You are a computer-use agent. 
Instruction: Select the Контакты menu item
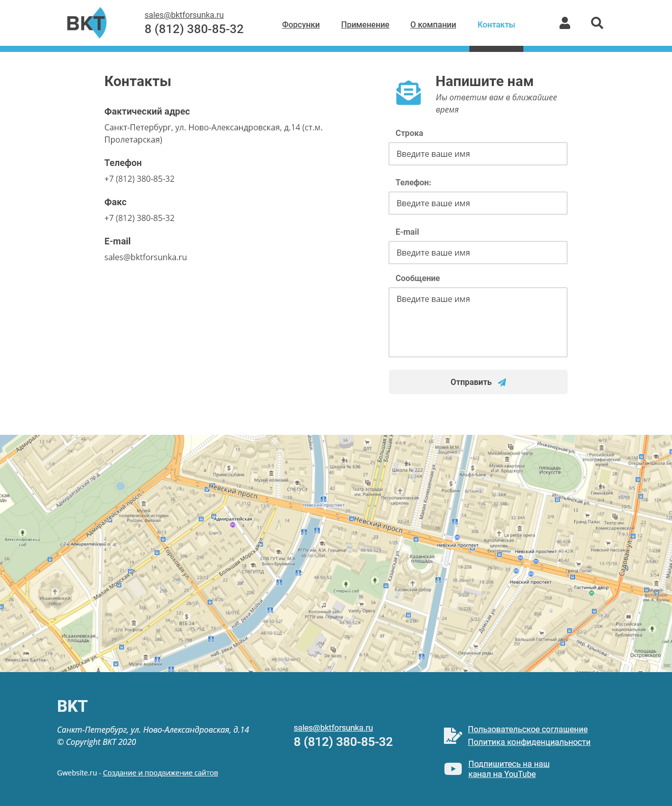(x=496, y=24)
